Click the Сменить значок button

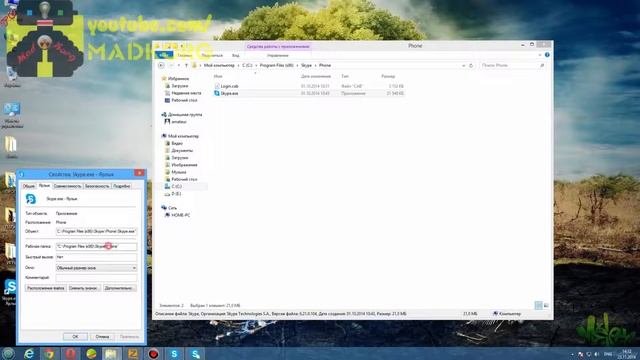tap(83, 288)
